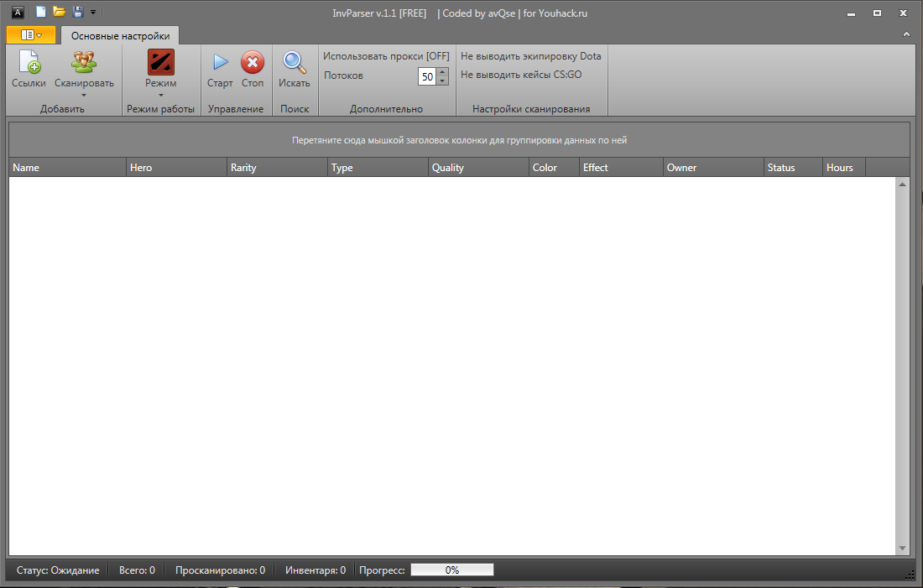Decrease Потоков with the down arrow
This screenshot has height=588, width=923.
[442, 81]
